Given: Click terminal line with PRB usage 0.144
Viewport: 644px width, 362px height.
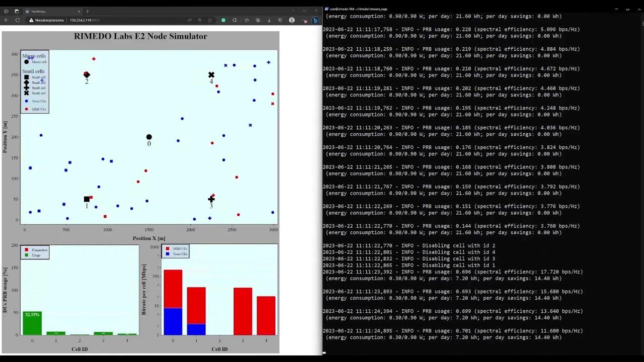Looking at the screenshot, I should tap(451, 226).
